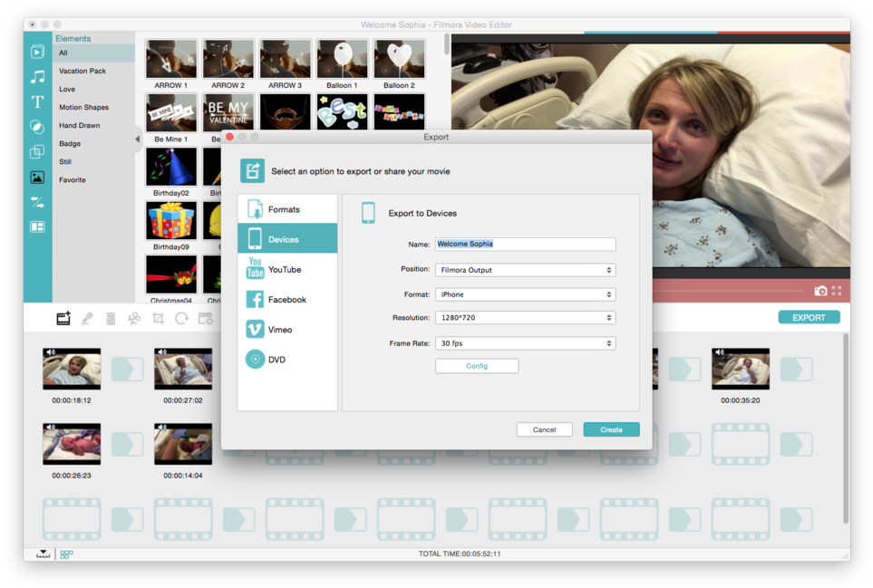Select the Crop tool in the timeline toolbar
The height and width of the screenshot is (588, 873).
click(159, 318)
